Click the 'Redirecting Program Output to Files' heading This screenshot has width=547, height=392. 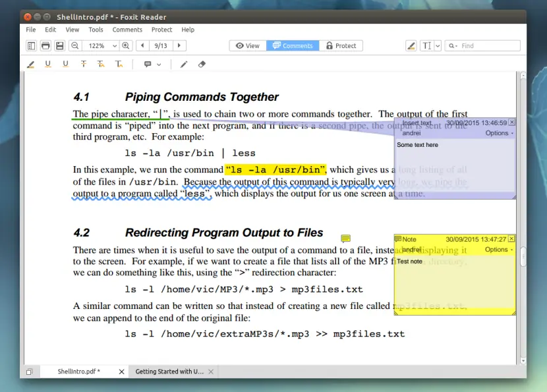point(224,233)
